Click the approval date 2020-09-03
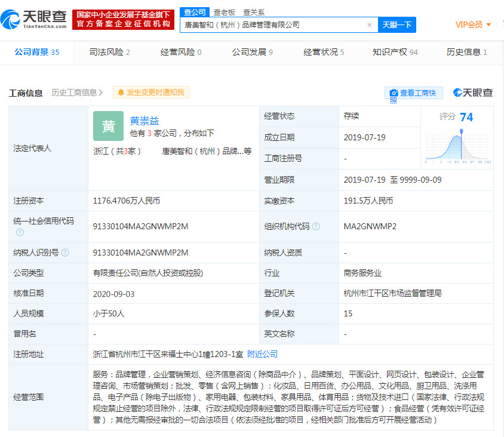Viewport: 504px width, 437px height. point(114,294)
